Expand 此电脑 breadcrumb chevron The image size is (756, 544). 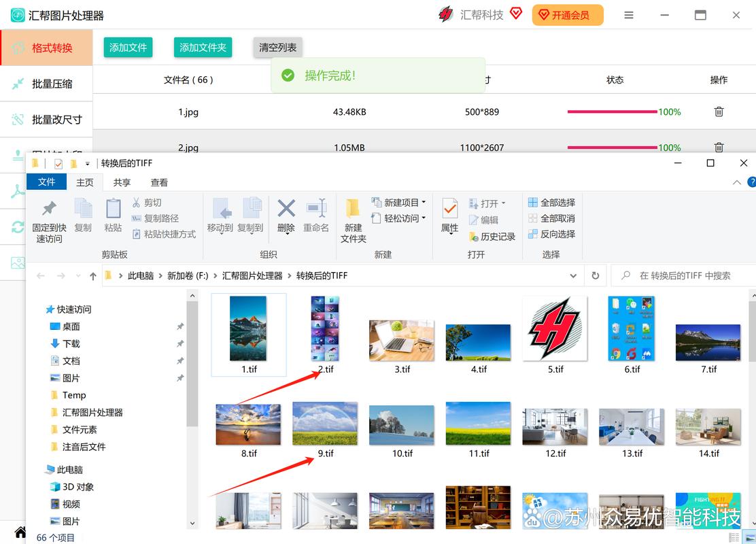[160, 276]
